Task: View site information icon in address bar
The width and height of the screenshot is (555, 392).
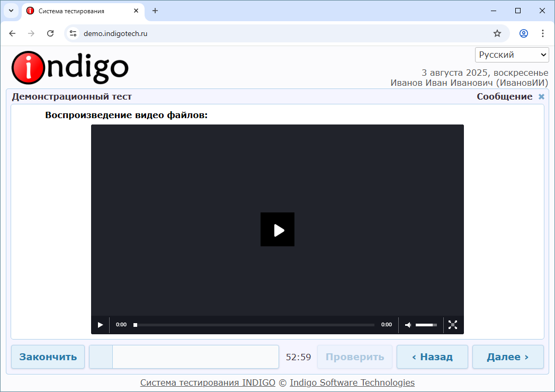Action: point(73,33)
